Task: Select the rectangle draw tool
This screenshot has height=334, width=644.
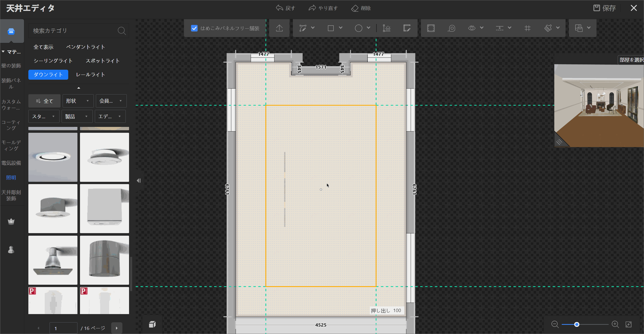Action: 331,28
